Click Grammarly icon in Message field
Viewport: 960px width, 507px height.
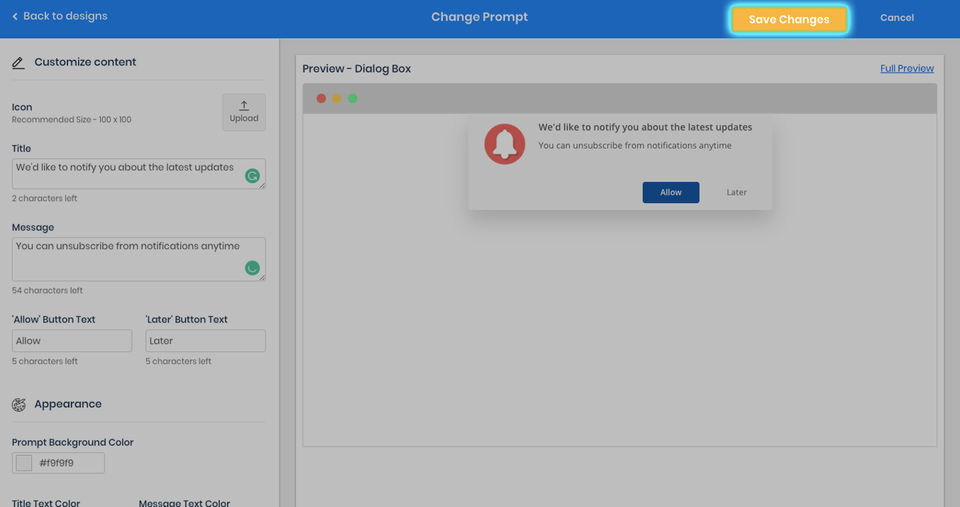click(252, 268)
